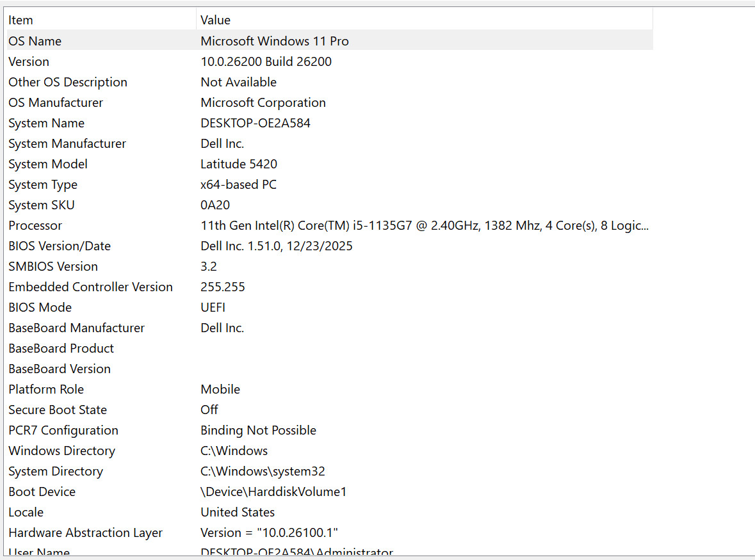Viewport: 755px width, 560px height.
Task: Click the 11th Gen Intel Core processor value
Action: click(x=424, y=226)
